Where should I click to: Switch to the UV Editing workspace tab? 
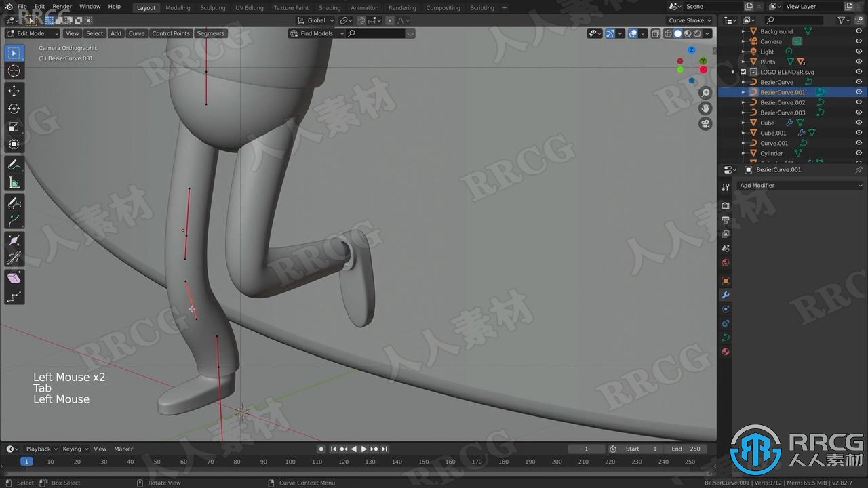[x=249, y=7]
